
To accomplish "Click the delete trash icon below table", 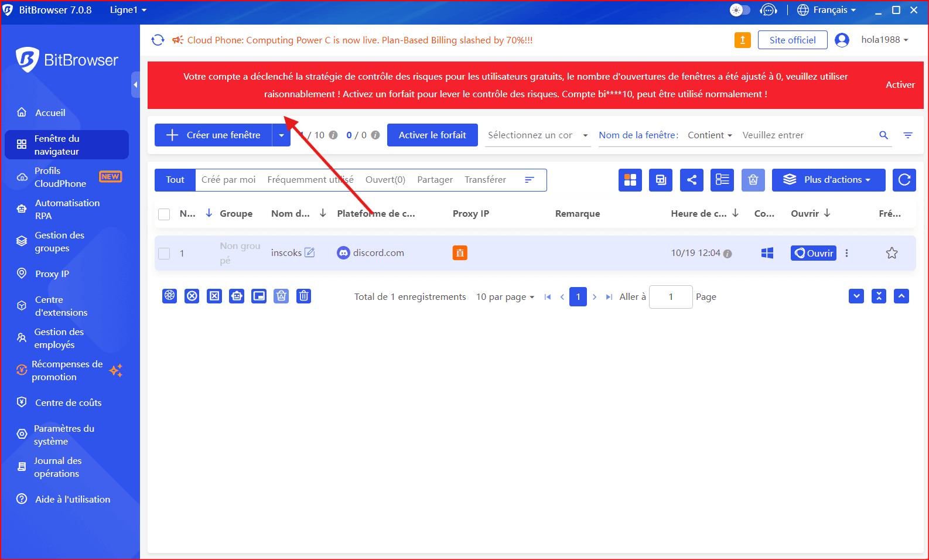I will [303, 296].
